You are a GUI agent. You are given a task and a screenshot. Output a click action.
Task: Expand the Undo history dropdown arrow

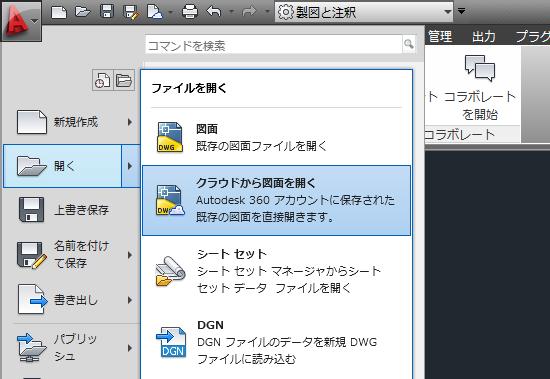point(232,12)
